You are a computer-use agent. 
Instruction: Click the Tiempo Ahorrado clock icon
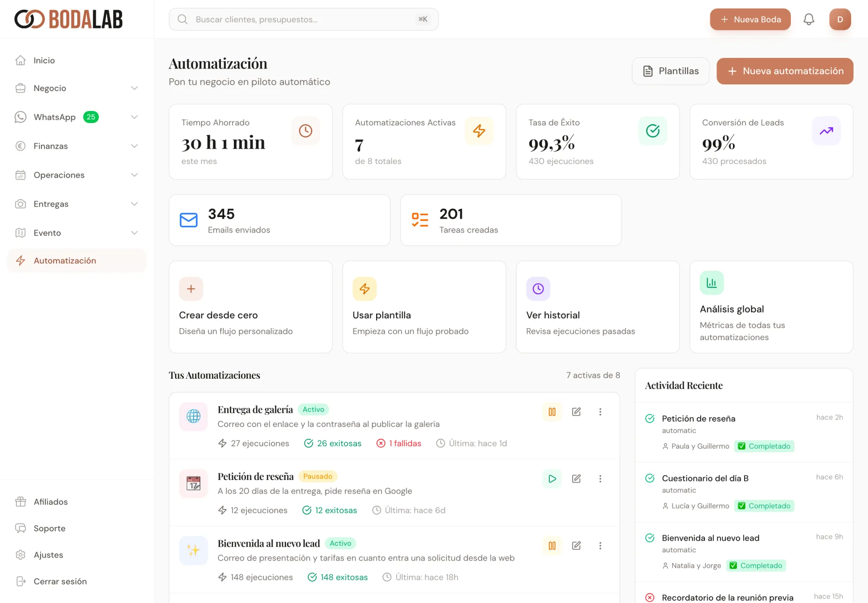pos(306,131)
